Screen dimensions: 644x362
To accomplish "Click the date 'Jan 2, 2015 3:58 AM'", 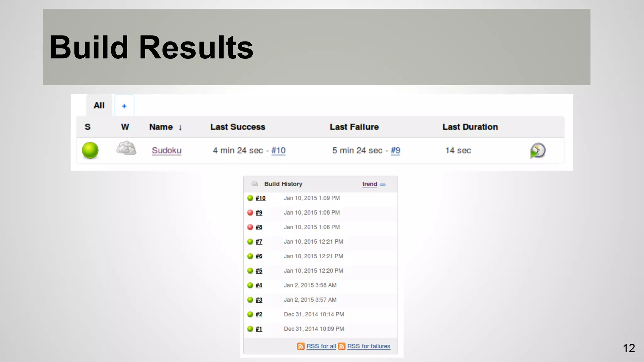I will click(310, 285).
